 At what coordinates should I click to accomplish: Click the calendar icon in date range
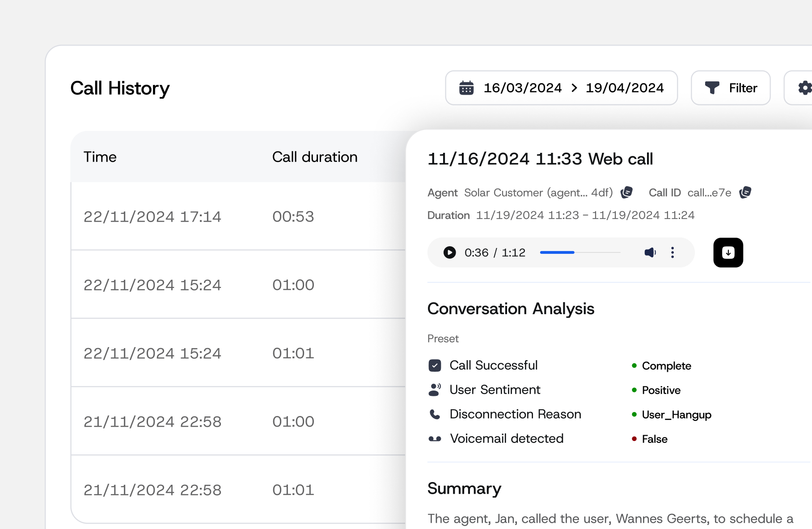[466, 88]
